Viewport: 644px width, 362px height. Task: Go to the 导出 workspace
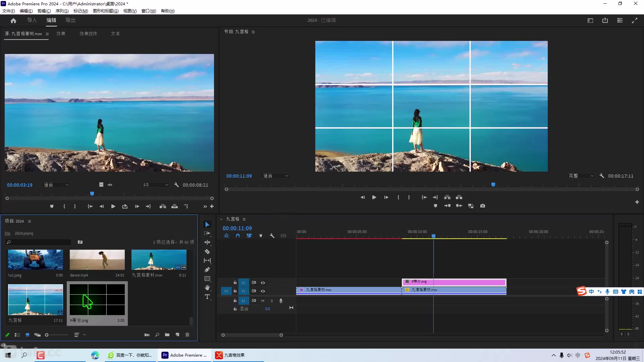pos(70,20)
